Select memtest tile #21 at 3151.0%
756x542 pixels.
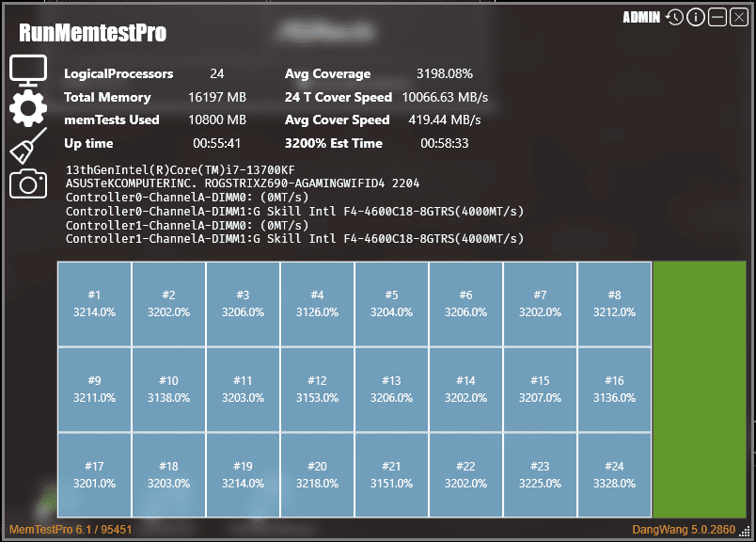coord(391,475)
